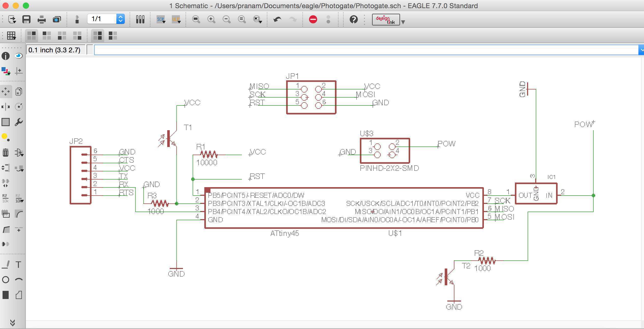Select the Move tool

pos(6,91)
